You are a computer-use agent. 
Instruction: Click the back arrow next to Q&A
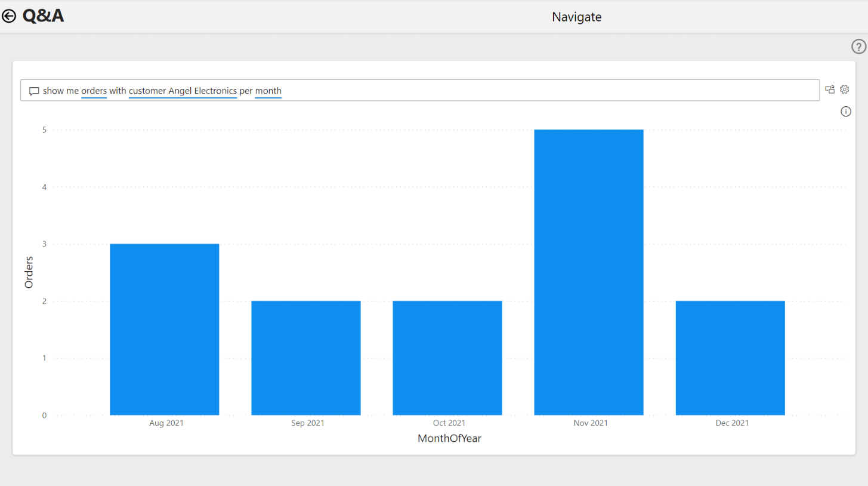pos(9,16)
